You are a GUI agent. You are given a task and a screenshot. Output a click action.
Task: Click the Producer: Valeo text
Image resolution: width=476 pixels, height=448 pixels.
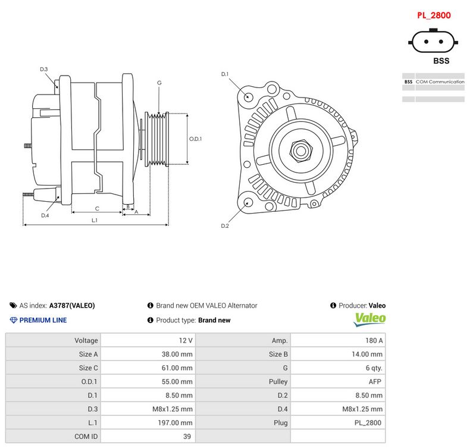click(362, 305)
